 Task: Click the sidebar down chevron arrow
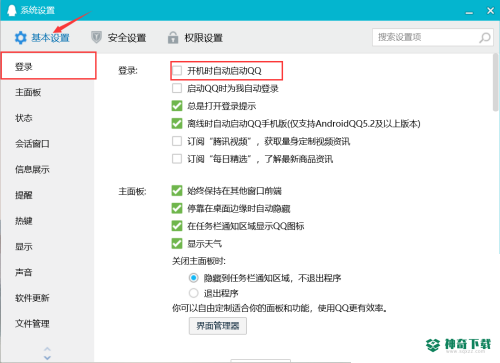pyautogui.click(x=47, y=357)
